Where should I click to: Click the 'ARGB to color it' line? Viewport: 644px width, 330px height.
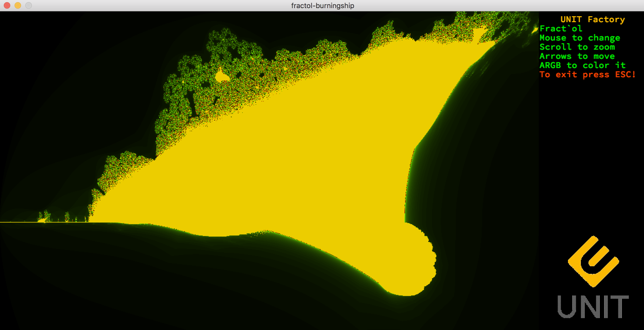point(582,65)
